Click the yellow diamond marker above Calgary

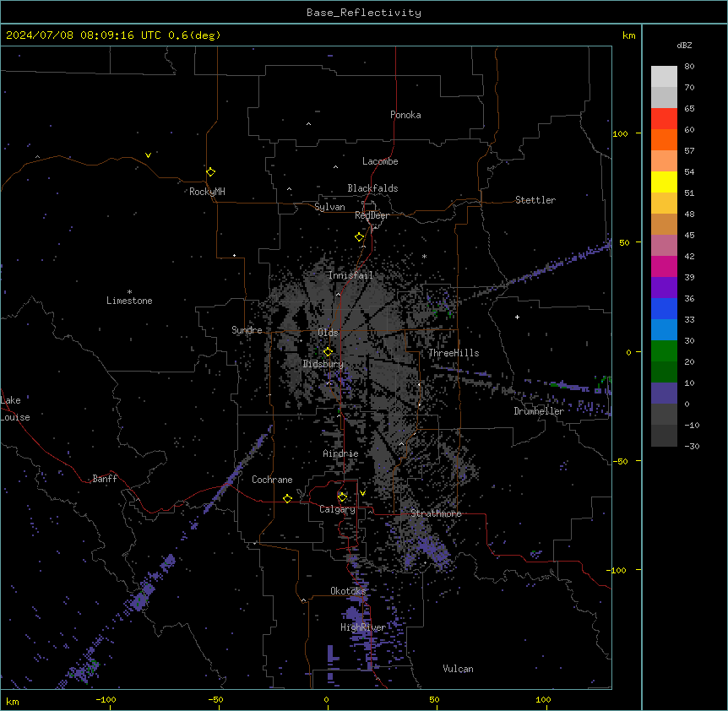coord(342,497)
